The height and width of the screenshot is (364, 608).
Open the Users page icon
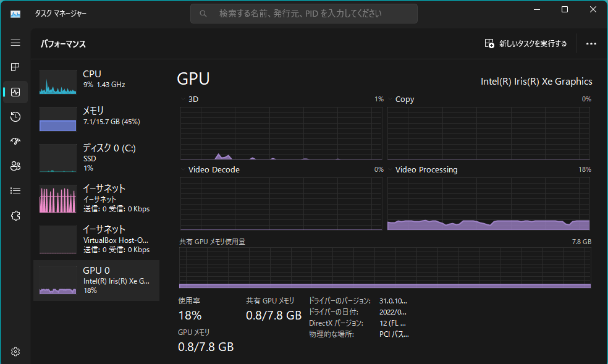tap(15, 166)
